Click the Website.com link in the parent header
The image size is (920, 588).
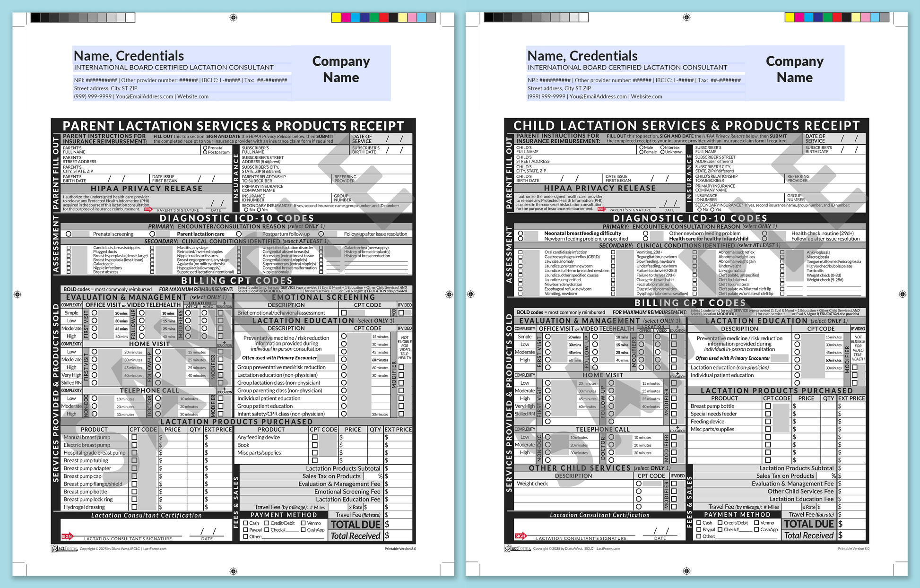coord(194,96)
